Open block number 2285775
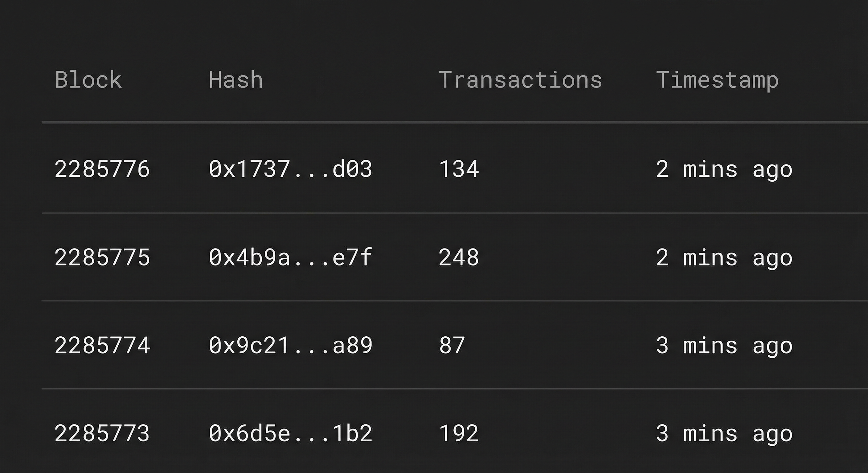The width and height of the screenshot is (868, 473). (x=102, y=257)
